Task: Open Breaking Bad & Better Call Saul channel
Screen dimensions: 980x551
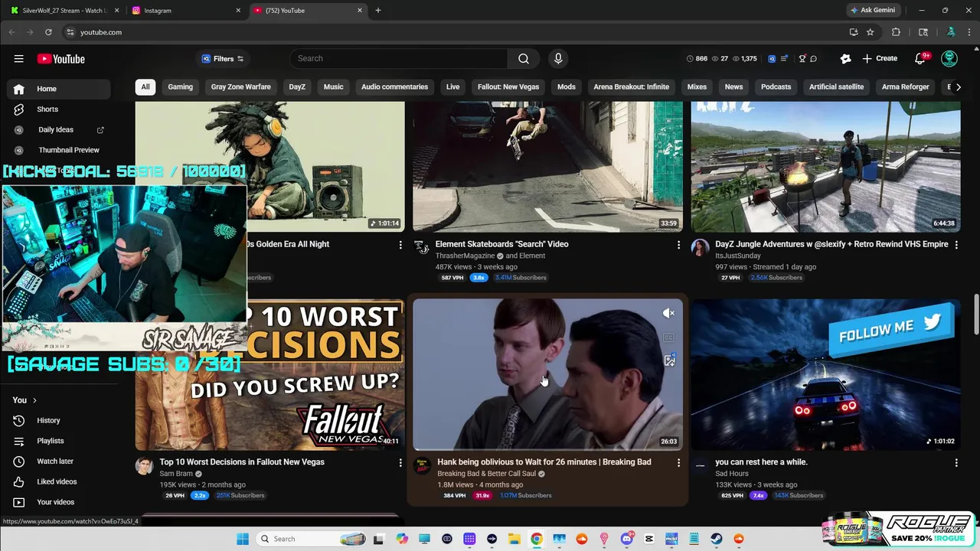Action: pyautogui.click(x=486, y=474)
